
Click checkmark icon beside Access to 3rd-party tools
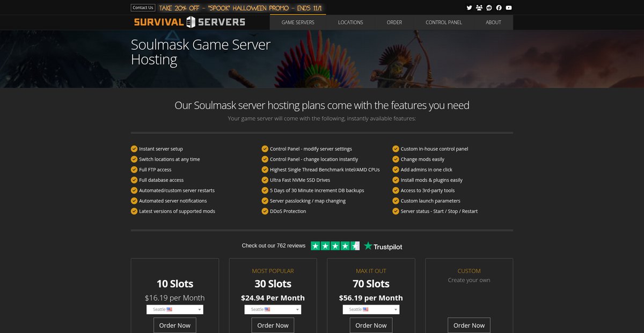[396, 190]
